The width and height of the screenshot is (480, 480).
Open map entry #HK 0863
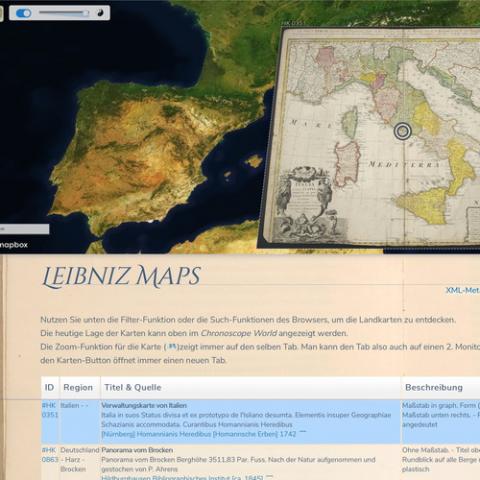50,455
